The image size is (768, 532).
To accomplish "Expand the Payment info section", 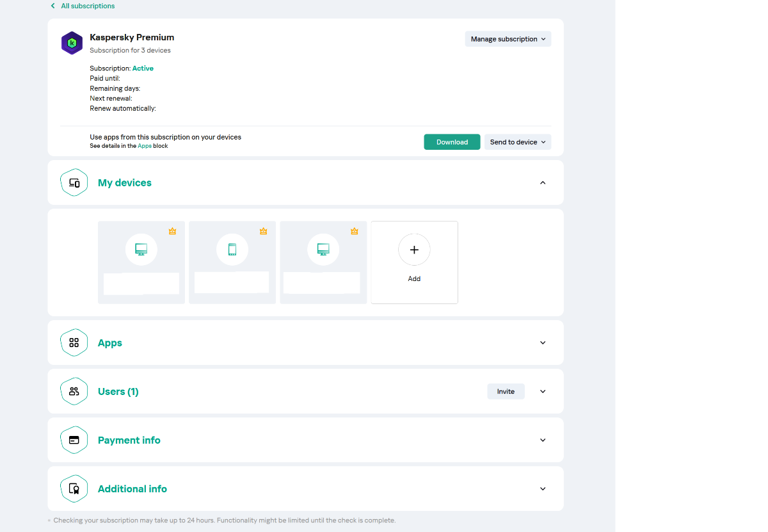I will 543,440.
